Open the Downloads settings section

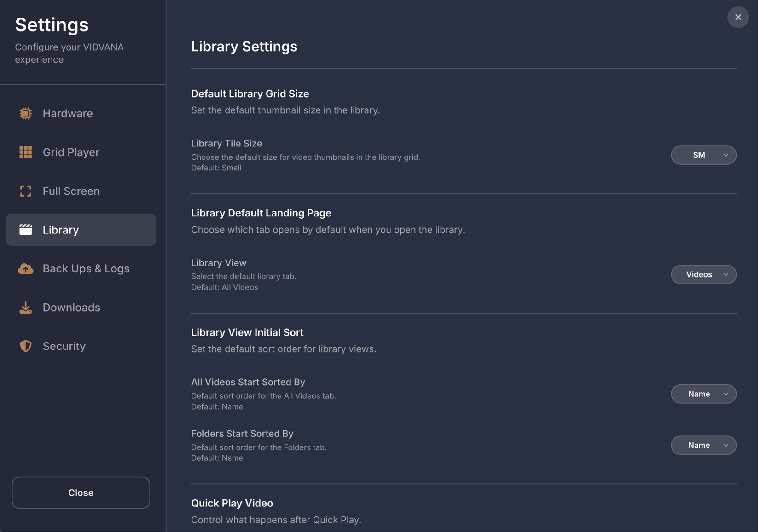coord(71,307)
